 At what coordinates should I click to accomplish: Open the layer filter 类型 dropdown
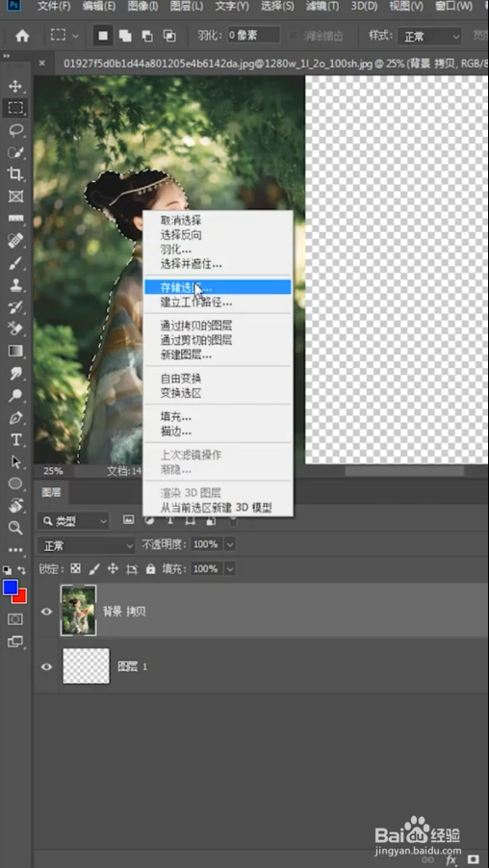[73, 521]
